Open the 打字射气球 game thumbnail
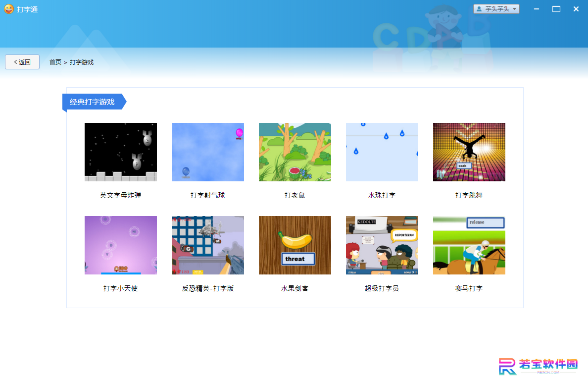 pos(208,152)
